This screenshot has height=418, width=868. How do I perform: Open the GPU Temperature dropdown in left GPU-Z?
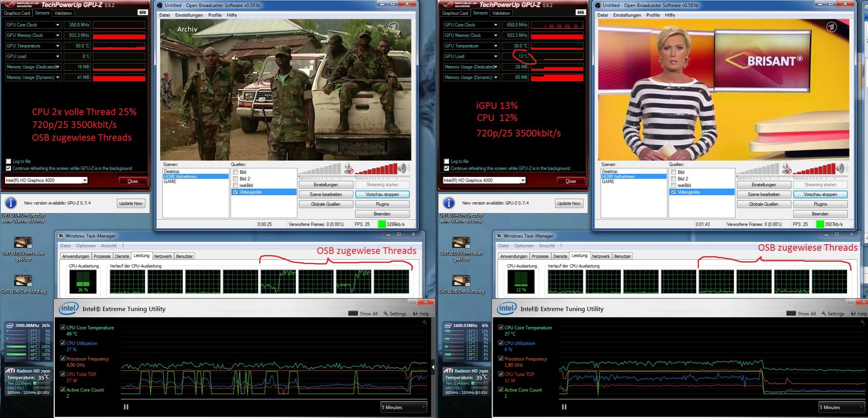pos(58,46)
